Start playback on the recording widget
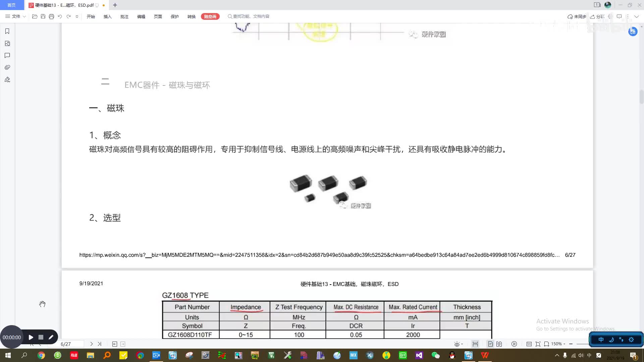Viewport: 644px width, 362px height. coord(31,337)
